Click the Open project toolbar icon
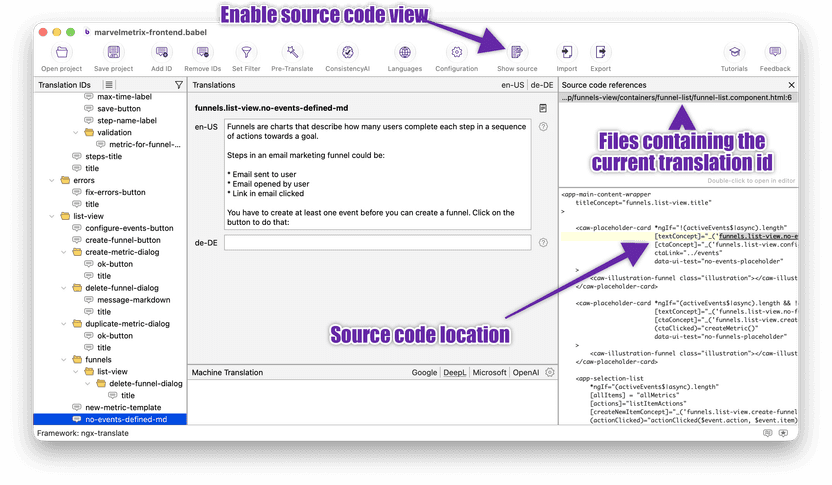The width and height of the screenshot is (832, 485). tap(62, 53)
